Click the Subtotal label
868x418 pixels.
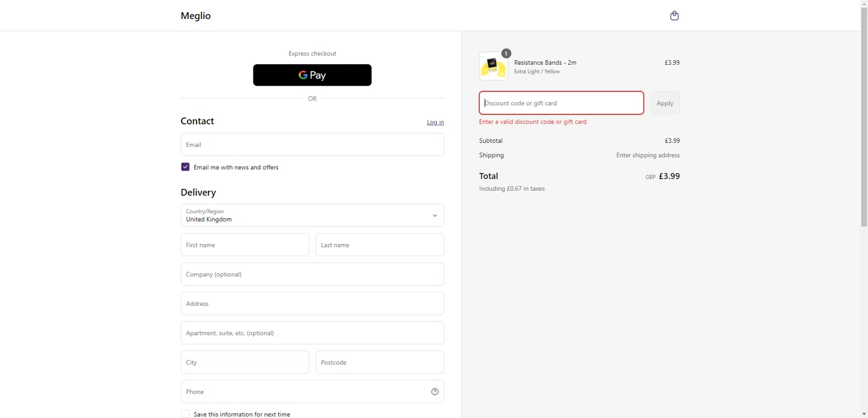(491, 140)
